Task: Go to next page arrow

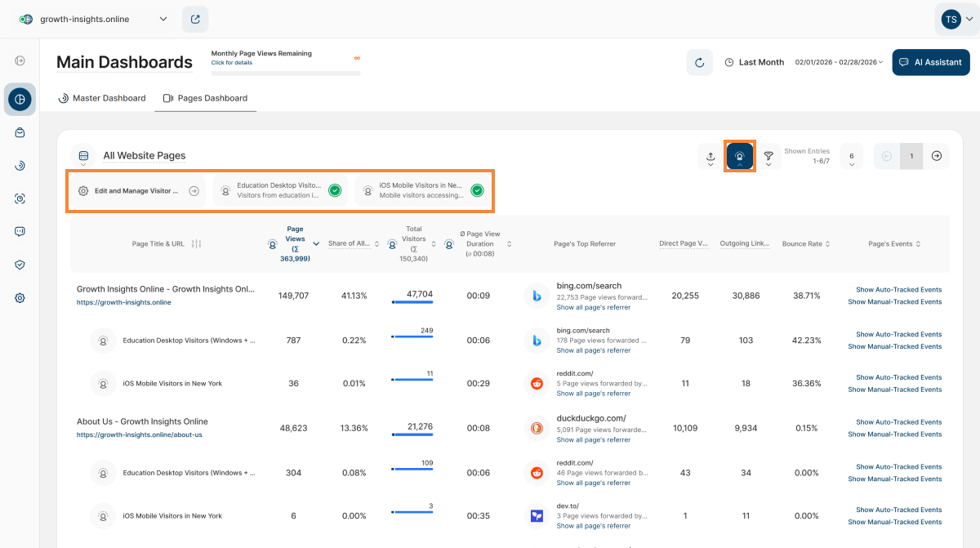Action: coord(937,156)
